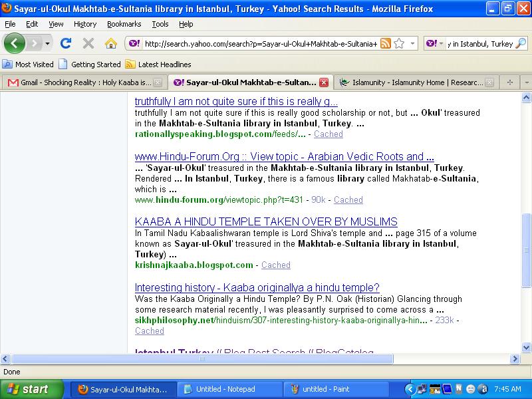Click the horizontal scrollbar left arrow
The image size is (532, 399).
[5, 358]
